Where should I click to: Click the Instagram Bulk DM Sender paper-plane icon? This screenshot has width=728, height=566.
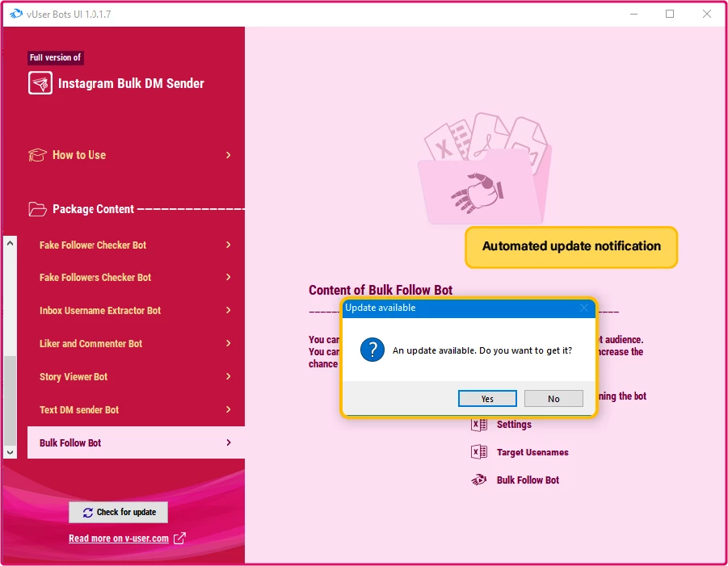40,83
